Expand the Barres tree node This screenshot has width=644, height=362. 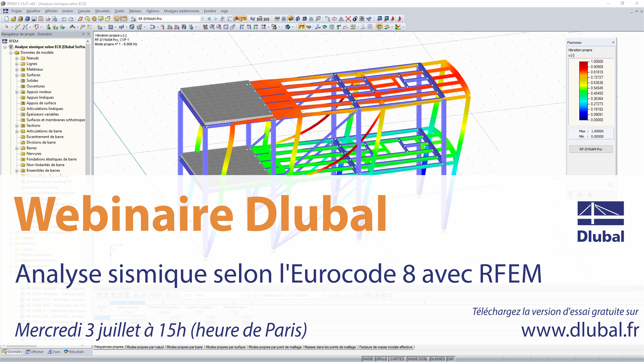coord(17,148)
